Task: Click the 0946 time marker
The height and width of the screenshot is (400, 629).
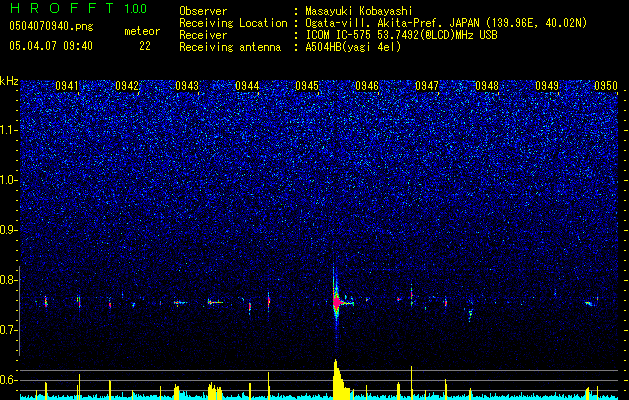Action: point(367,86)
